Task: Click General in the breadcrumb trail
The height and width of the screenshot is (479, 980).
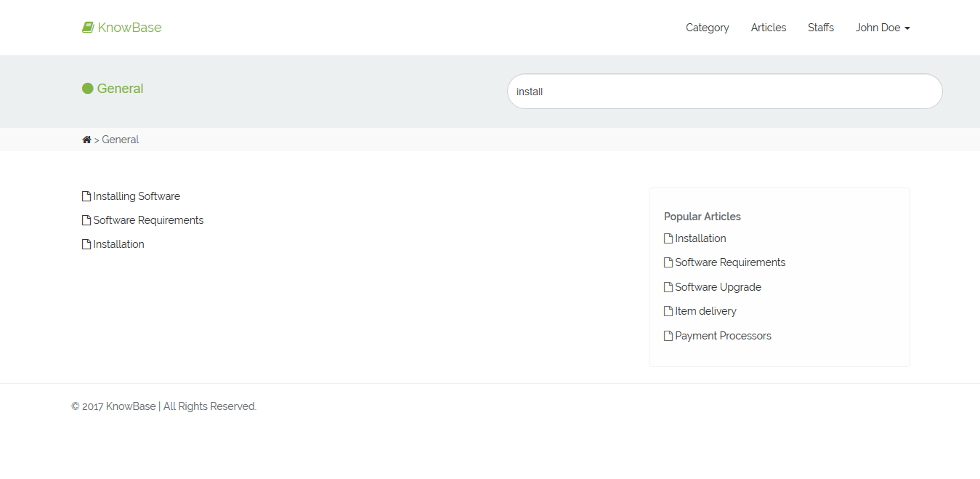Action: [120, 140]
